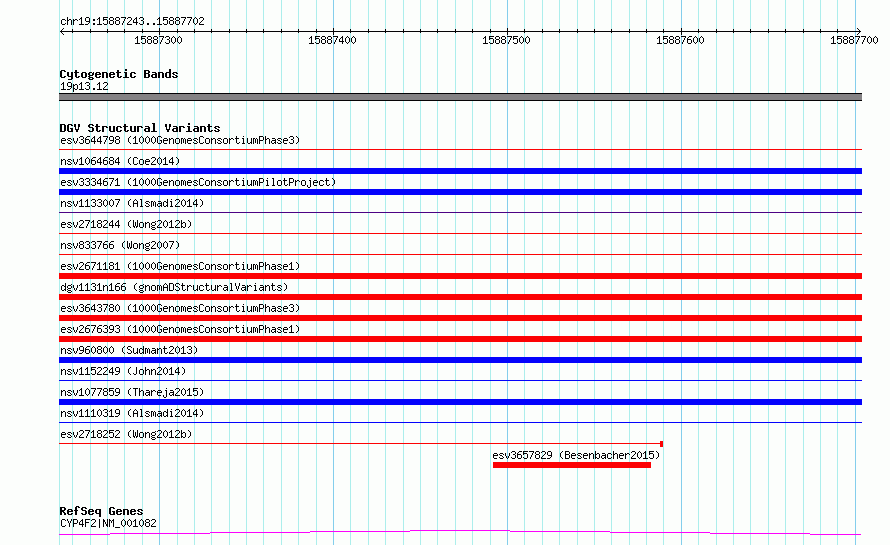890x545 pixels.
Task: Open variant dgv1131n166 (gnomADStructuralVariants)
Action: pyautogui.click(x=174, y=287)
